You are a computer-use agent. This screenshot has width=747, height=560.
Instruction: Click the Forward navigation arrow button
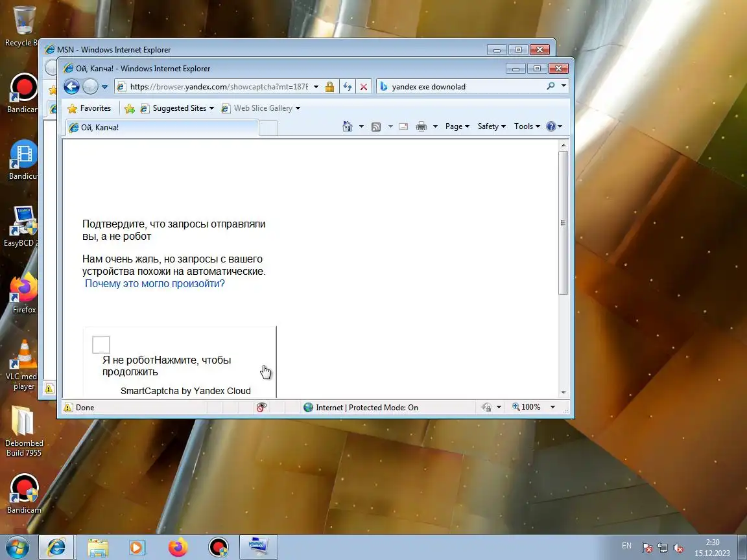point(90,87)
